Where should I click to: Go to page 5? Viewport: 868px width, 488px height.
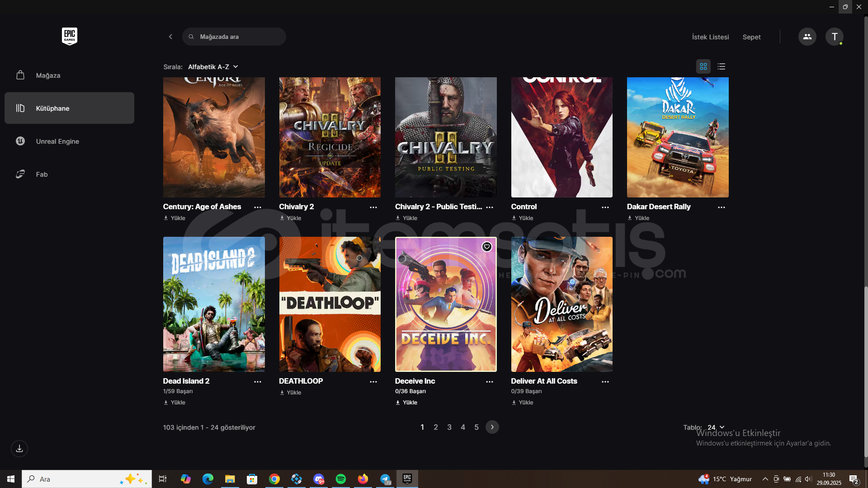click(x=476, y=427)
